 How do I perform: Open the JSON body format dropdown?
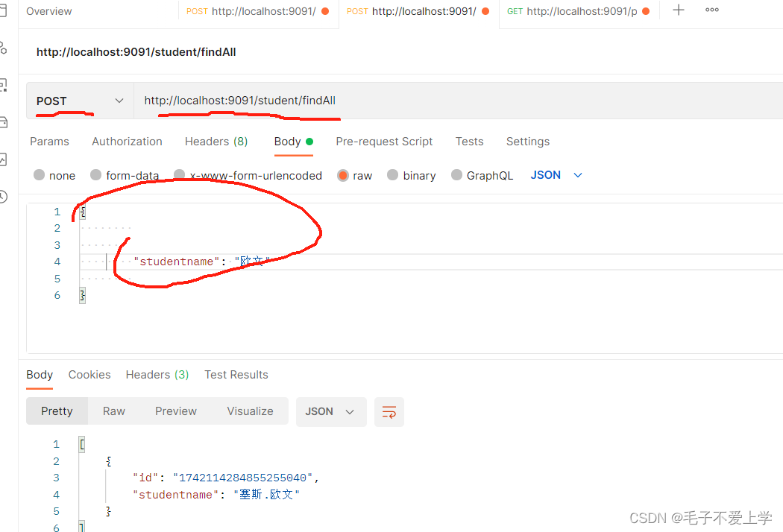(x=558, y=175)
